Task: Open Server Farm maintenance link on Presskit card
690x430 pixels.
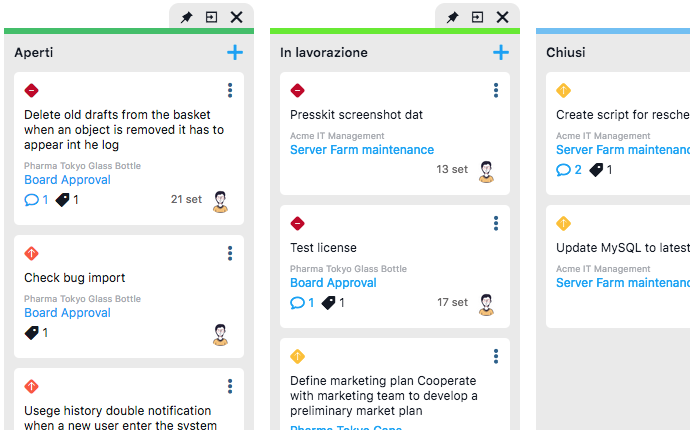Action: (362, 150)
